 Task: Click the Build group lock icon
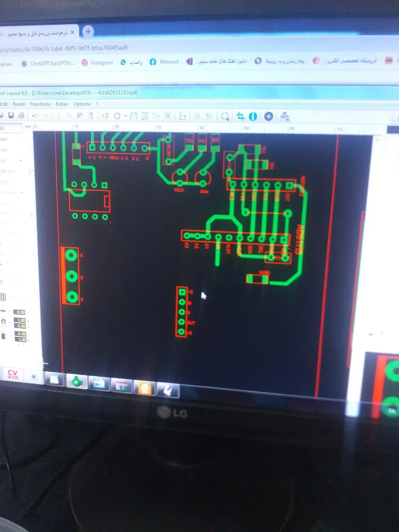click(x=198, y=116)
